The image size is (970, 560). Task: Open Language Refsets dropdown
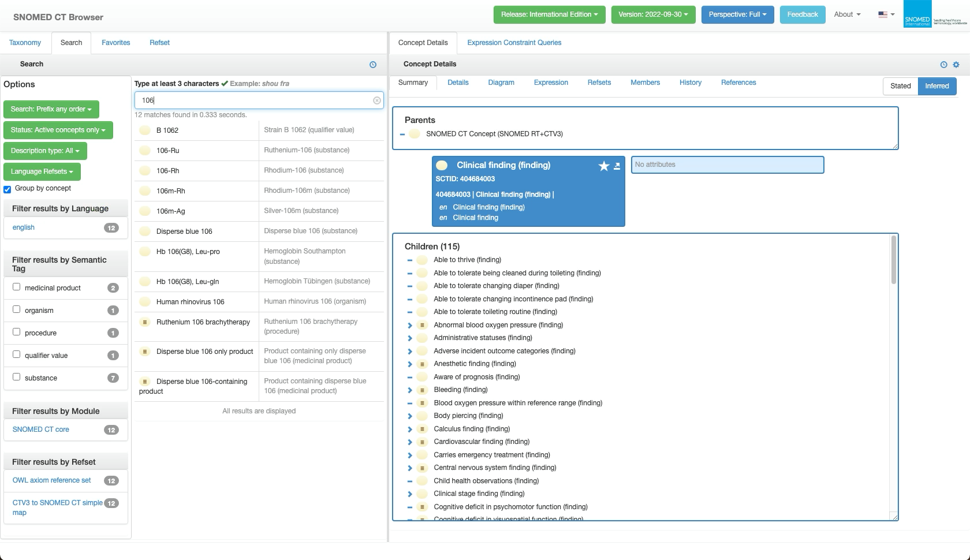pyautogui.click(x=42, y=171)
